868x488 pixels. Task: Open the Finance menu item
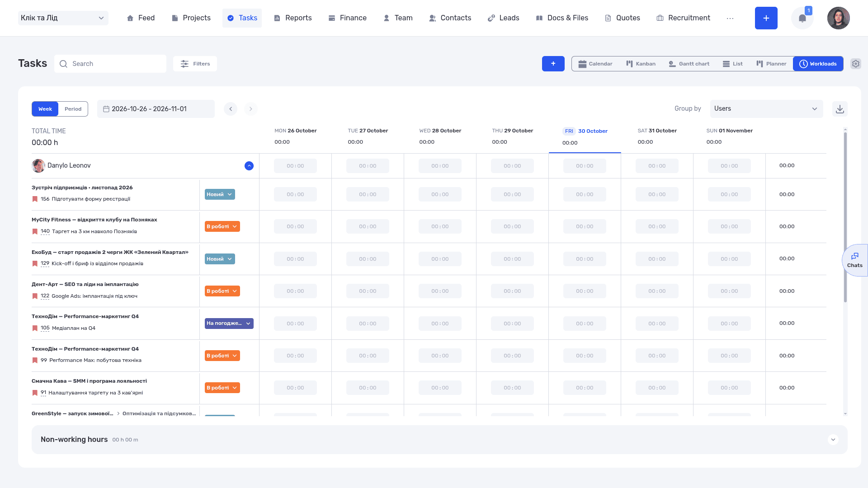point(347,18)
